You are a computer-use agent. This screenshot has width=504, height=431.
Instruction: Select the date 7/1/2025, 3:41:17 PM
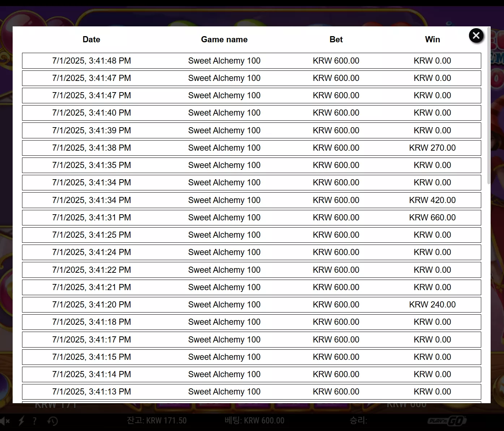point(91,340)
